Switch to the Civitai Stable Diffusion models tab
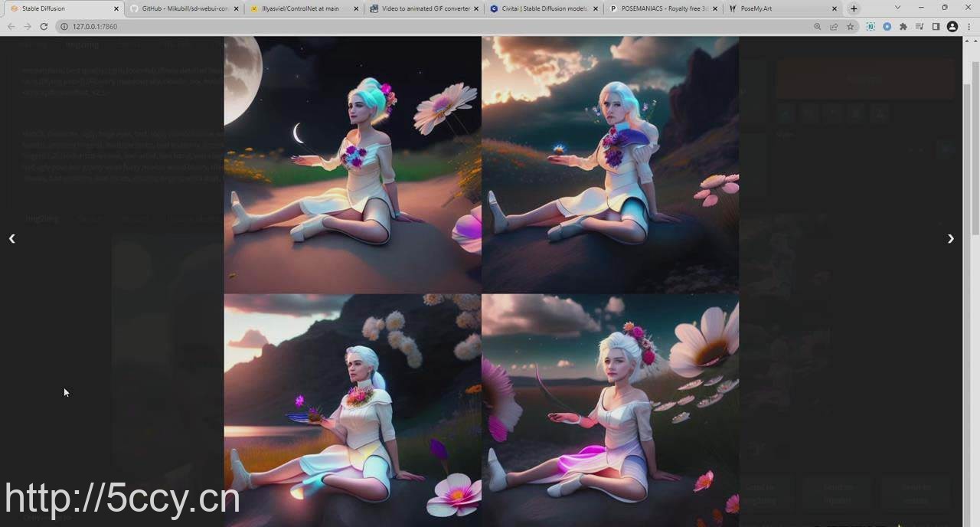 click(544, 8)
